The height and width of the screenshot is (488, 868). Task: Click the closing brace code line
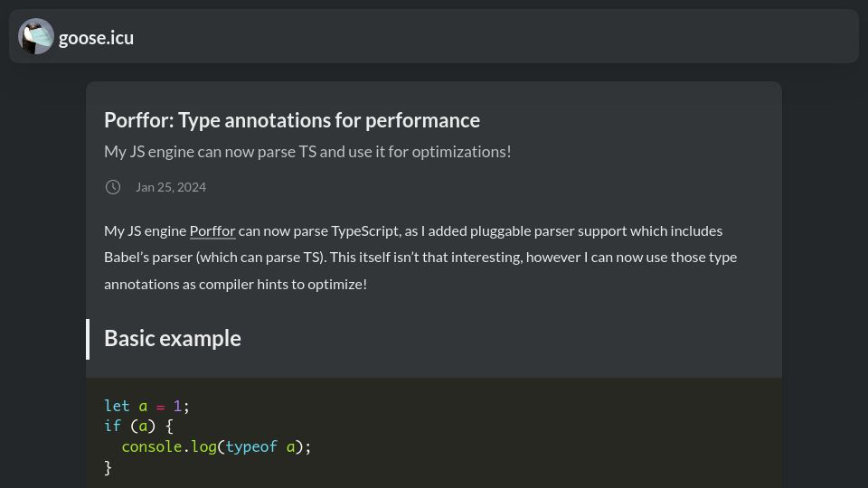point(108,468)
